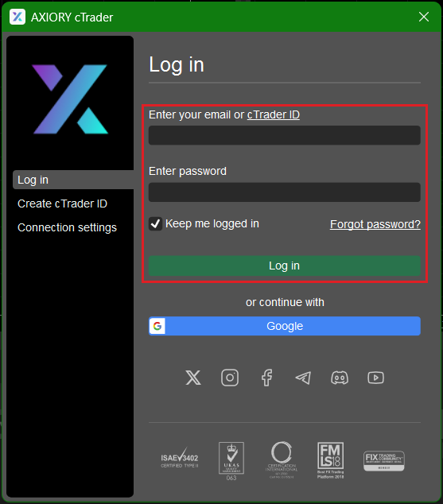Viewport: 443px width, 504px height.
Task: Click the FMLS18 award badge
Action: pyautogui.click(x=331, y=460)
